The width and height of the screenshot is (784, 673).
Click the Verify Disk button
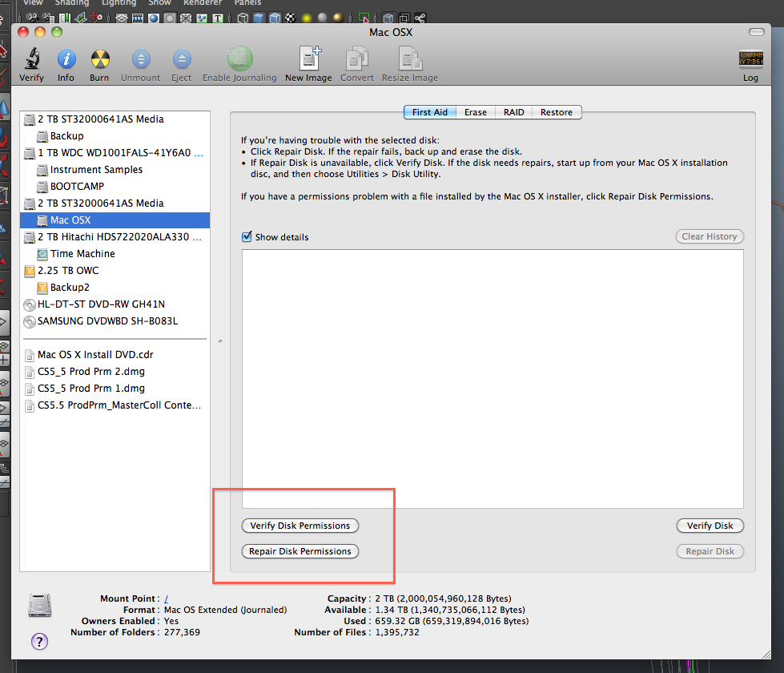pyautogui.click(x=710, y=526)
